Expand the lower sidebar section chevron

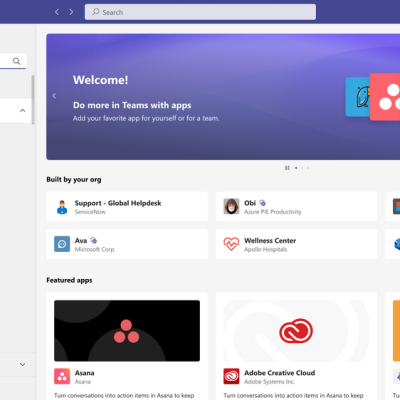(22, 364)
